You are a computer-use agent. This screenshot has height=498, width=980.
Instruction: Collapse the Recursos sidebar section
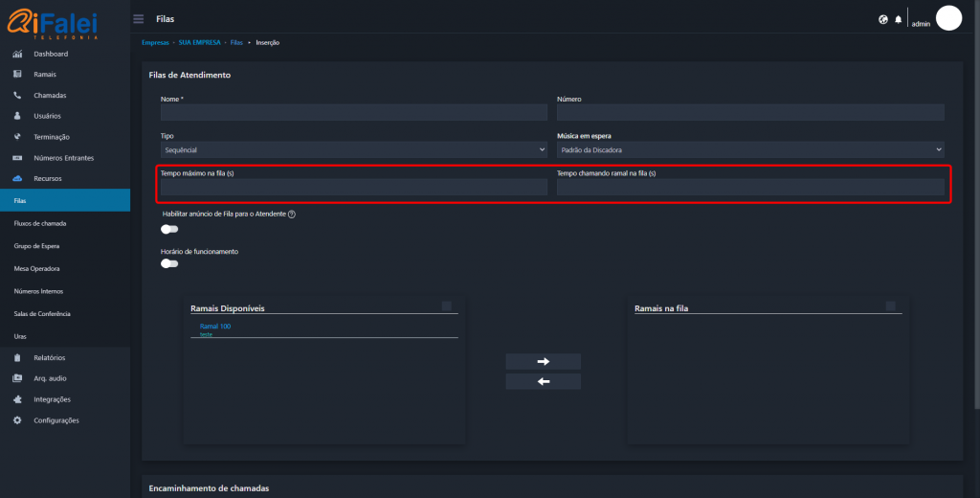click(47, 179)
